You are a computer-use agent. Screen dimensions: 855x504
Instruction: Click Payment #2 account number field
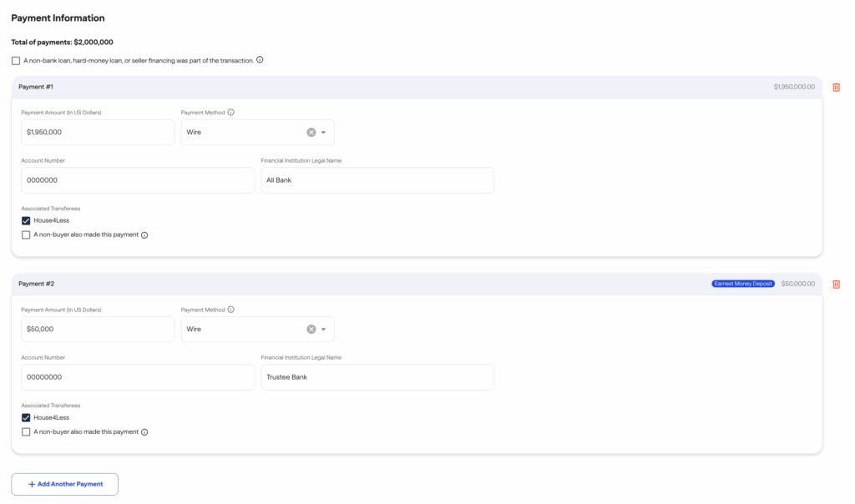(138, 377)
